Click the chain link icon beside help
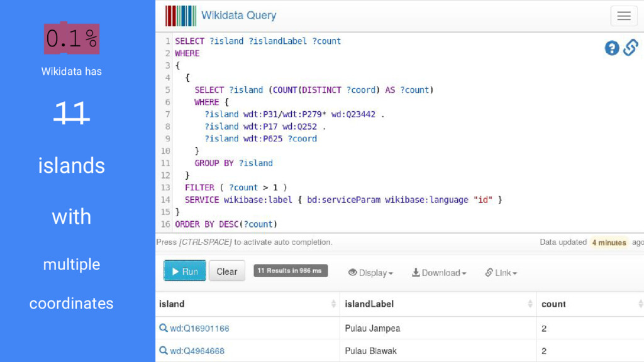 630,48
